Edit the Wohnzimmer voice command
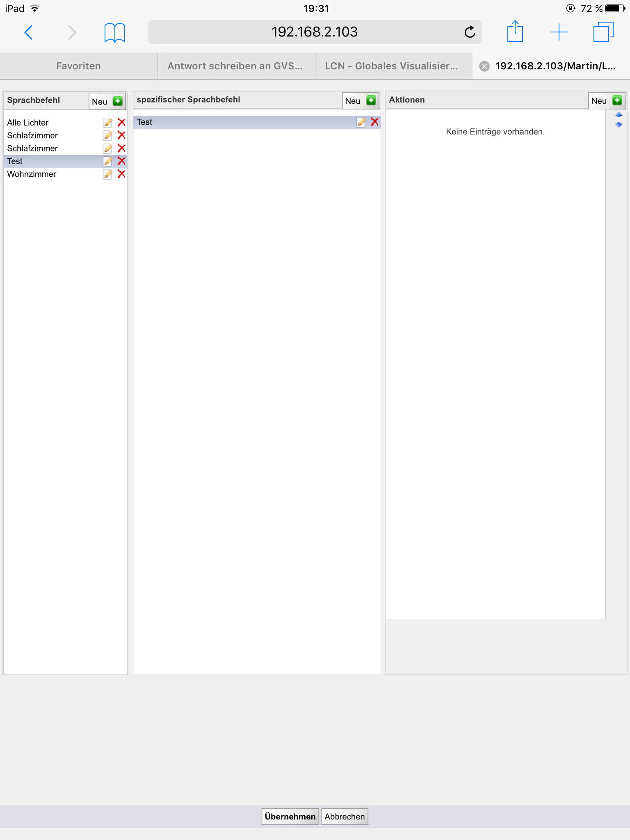 107,174
